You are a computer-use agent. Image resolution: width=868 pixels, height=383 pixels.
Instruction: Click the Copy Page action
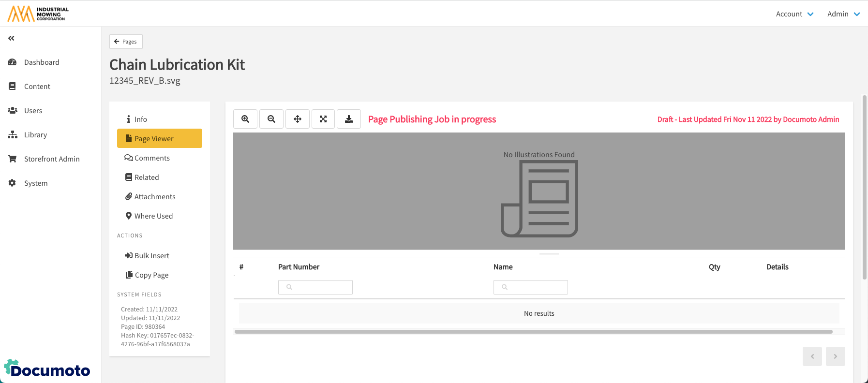[x=151, y=275]
